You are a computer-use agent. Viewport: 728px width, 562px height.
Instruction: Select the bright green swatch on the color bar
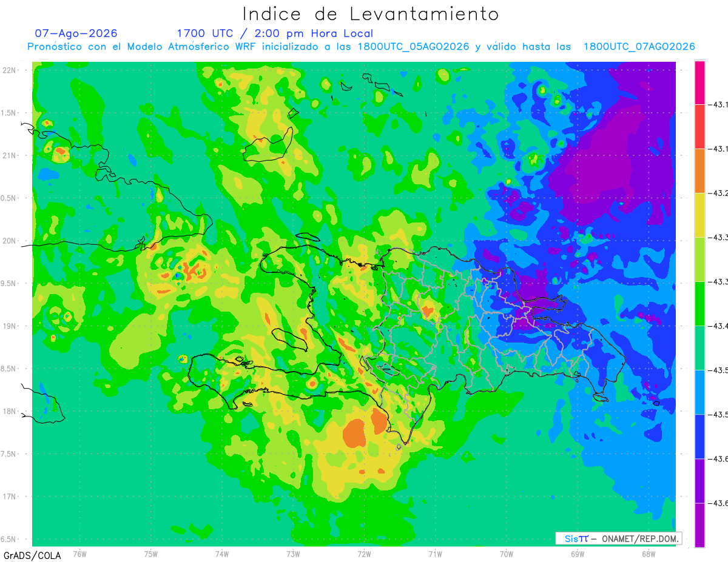(699, 304)
